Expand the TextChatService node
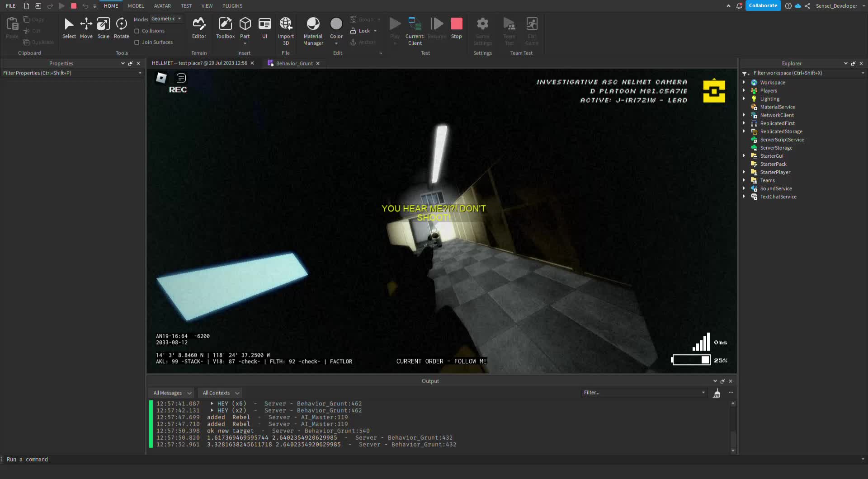This screenshot has height=479, width=868. click(x=744, y=196)
